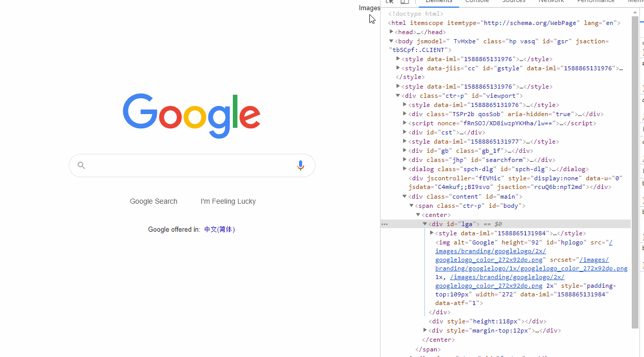Click the microphone voice search icon
644x357 pixels.
click(301, 166)
